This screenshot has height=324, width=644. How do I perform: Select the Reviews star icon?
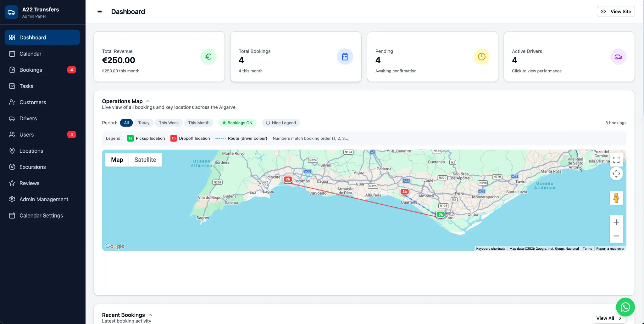tap(12, 183)
